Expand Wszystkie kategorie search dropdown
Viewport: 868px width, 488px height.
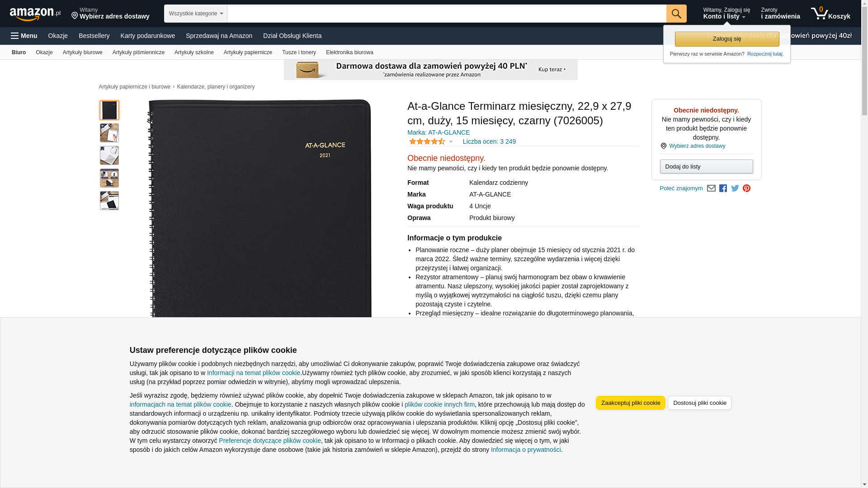[196, 14]
